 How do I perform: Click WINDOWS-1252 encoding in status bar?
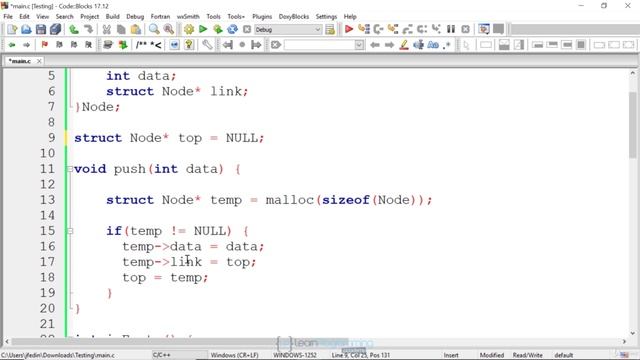tap(295, 355)
